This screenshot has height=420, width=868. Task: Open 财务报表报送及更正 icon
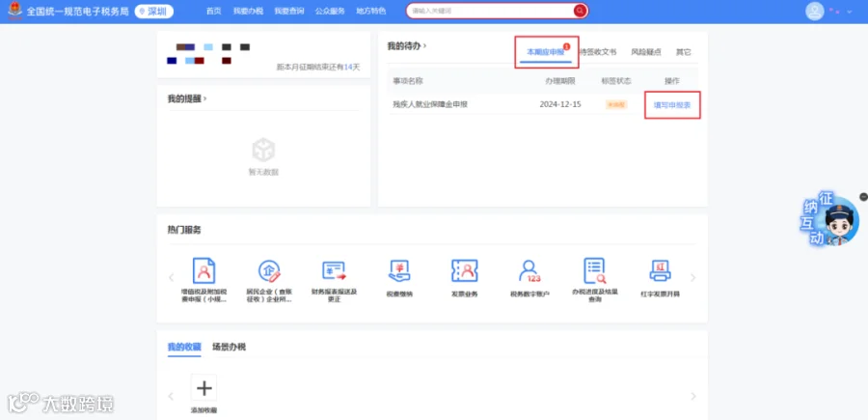334,271
